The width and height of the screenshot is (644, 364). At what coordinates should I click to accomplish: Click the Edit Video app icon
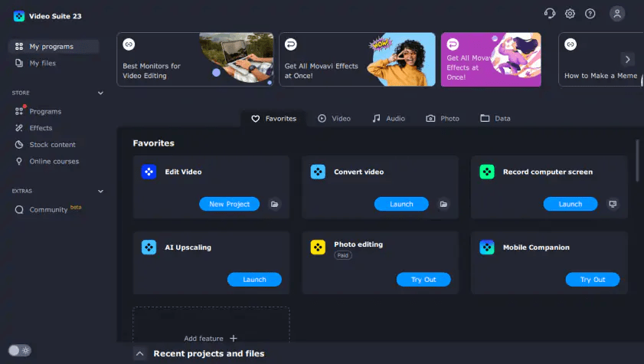[149, 172]
